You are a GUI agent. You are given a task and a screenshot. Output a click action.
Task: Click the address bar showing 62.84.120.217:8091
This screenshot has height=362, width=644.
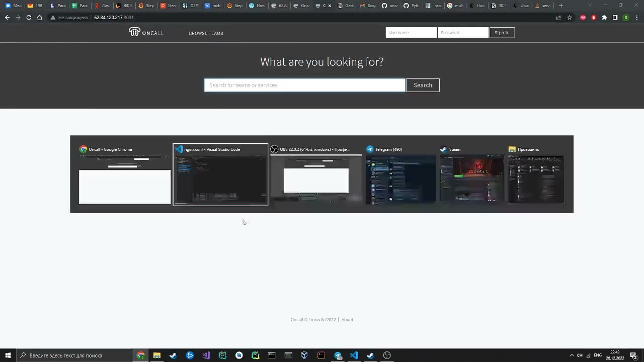(x=114, y=17)
